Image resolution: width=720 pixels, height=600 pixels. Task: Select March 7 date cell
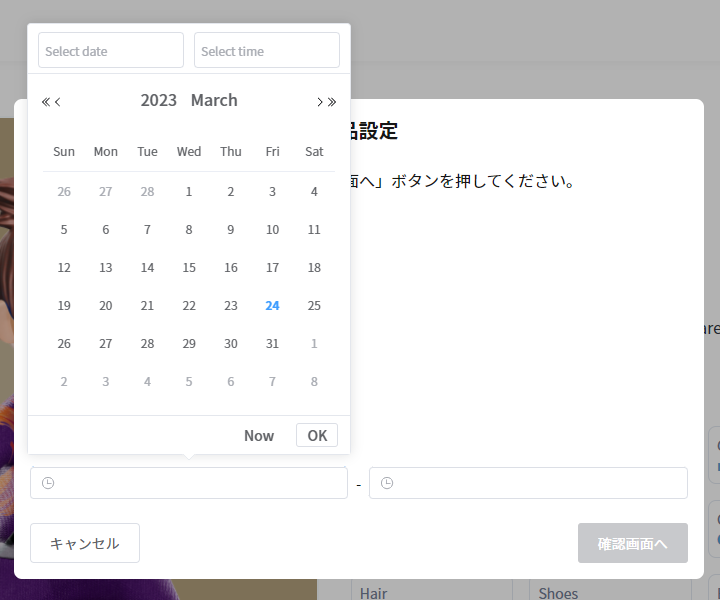tap(147, 230)
